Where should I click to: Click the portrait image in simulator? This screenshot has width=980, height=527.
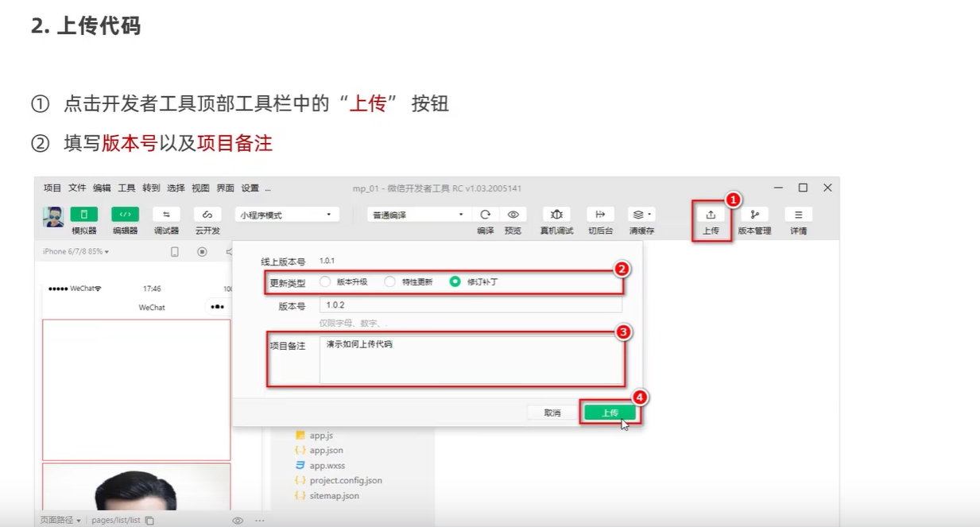coord(136,487)
